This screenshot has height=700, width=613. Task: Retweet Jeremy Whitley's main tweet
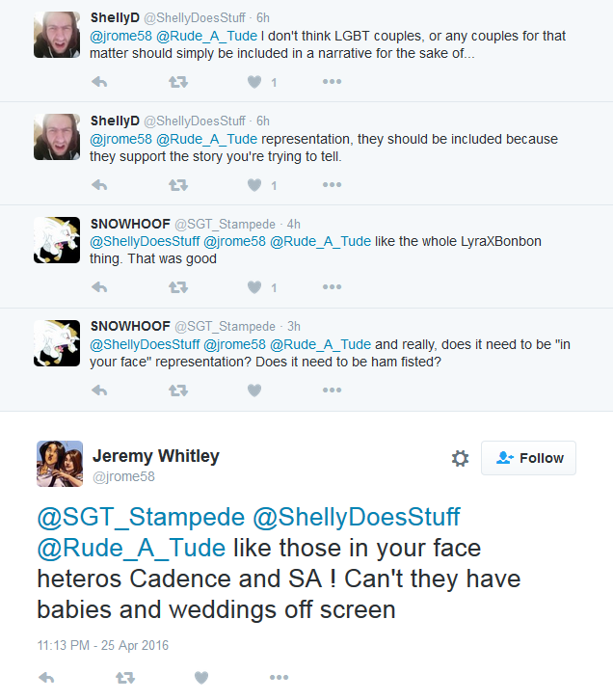(x=124, y=679)
